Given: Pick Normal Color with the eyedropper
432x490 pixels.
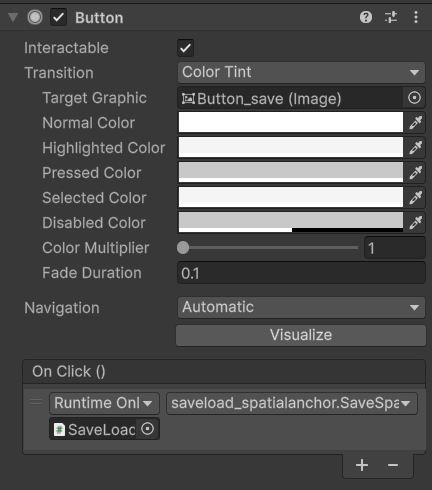Looking at the screenshot, I should 416,123.
